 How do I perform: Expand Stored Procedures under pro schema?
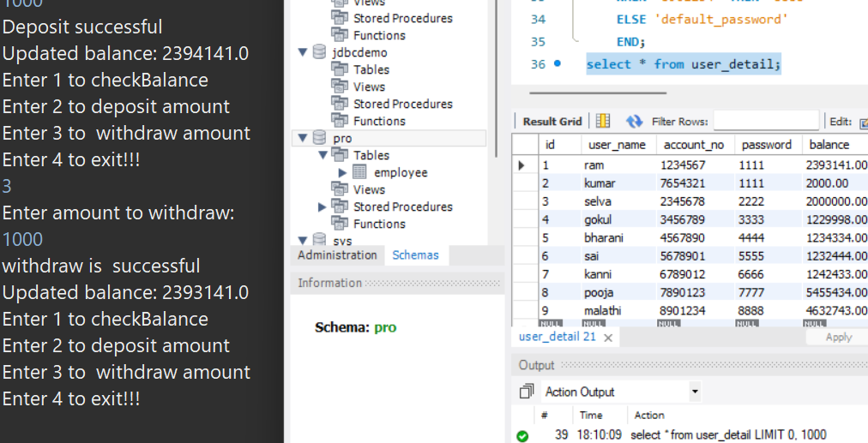(322, 207)
